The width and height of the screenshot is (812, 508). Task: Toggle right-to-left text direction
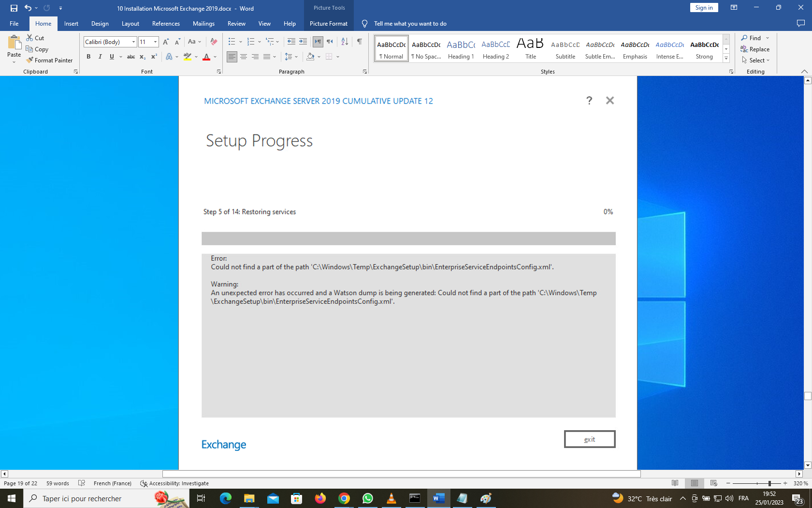330,42
